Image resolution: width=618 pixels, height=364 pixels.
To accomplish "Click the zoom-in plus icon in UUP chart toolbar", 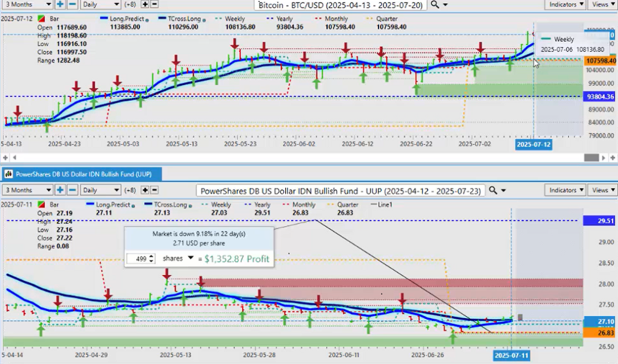I will coord(60,190).
